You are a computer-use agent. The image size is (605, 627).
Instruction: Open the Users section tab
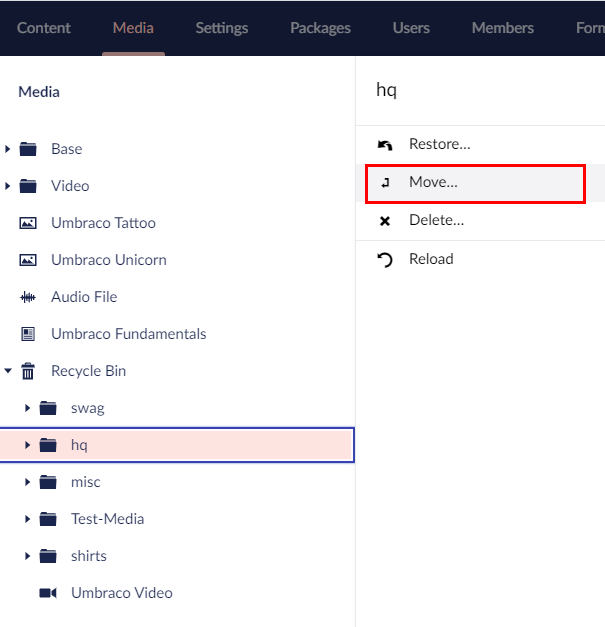click(410, 27)
